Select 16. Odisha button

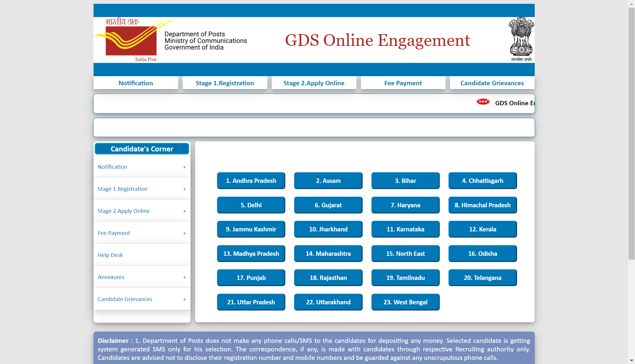click(482, 253)
